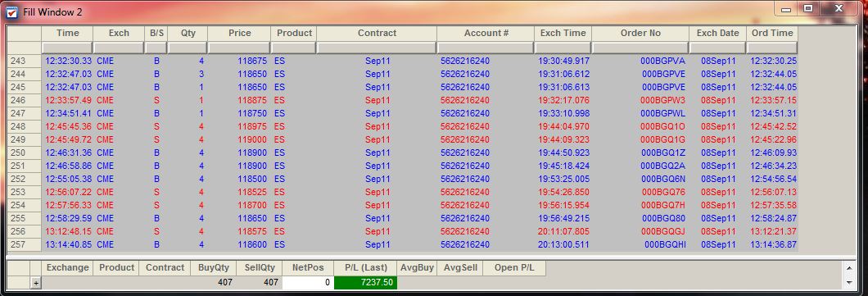The height and width of the screenshot is (296, 868).
Task: Click the Exch Date column header
Action: (x=718, y=34)
